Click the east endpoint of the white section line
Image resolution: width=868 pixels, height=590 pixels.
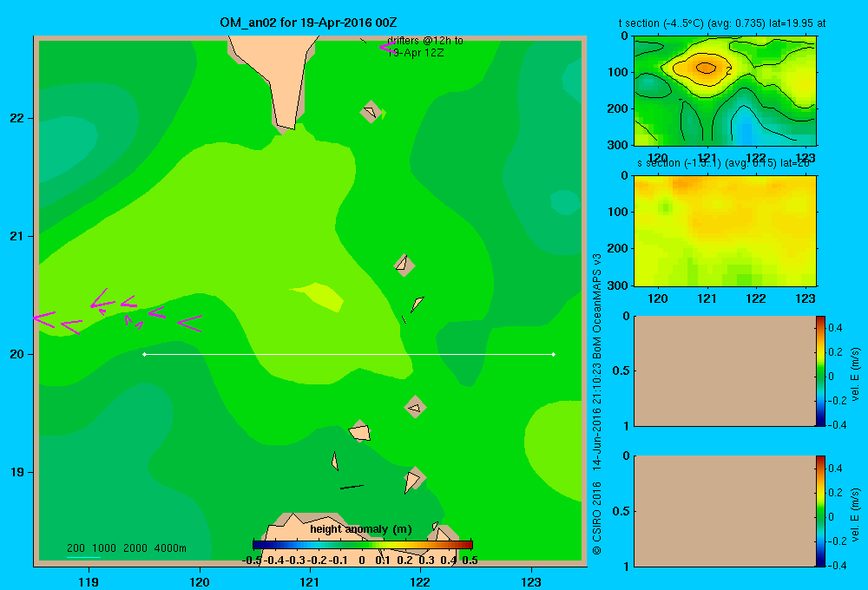pyautogui.click(x=554, y=354)
